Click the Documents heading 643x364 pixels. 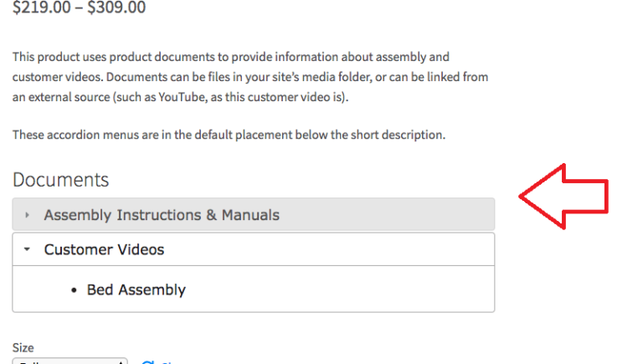pos(60,179)
